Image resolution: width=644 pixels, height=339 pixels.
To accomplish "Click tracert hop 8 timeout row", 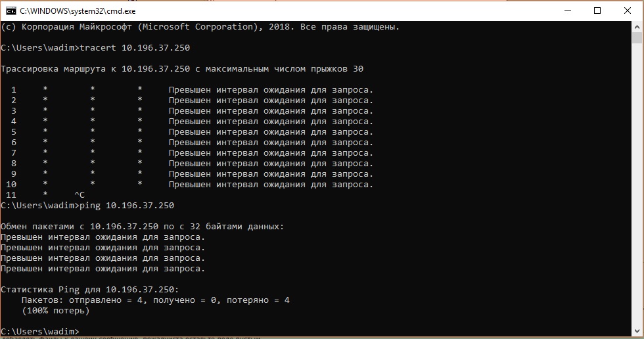I will click(192, 164).
